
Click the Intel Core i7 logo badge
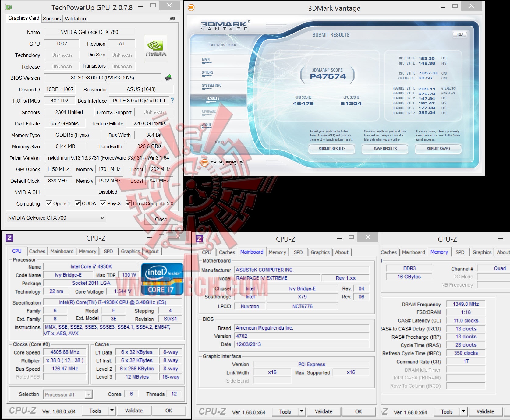point(162,279)
